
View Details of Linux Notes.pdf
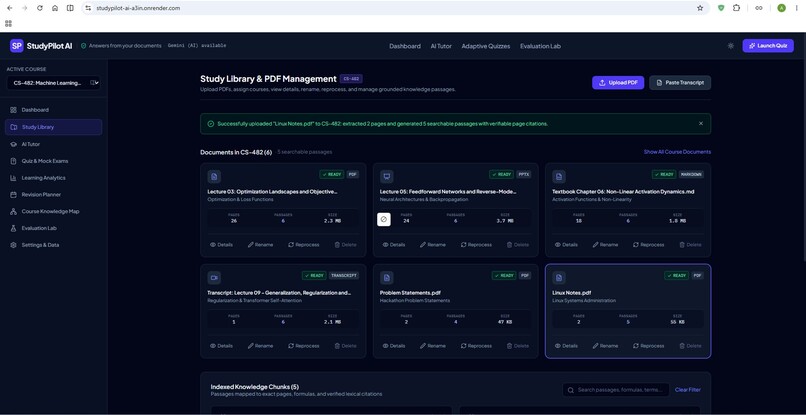coord(566,346)
